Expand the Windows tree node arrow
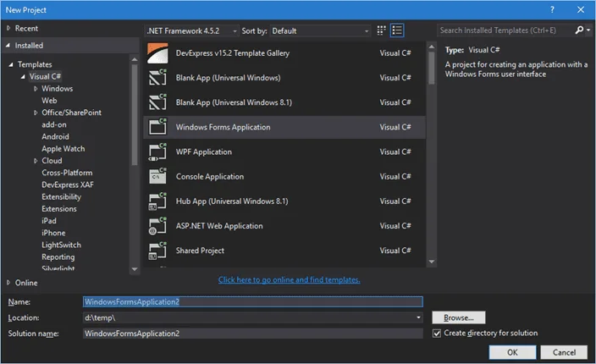The height and width of the screenshot is (364, 596). (x=36, y=89)
